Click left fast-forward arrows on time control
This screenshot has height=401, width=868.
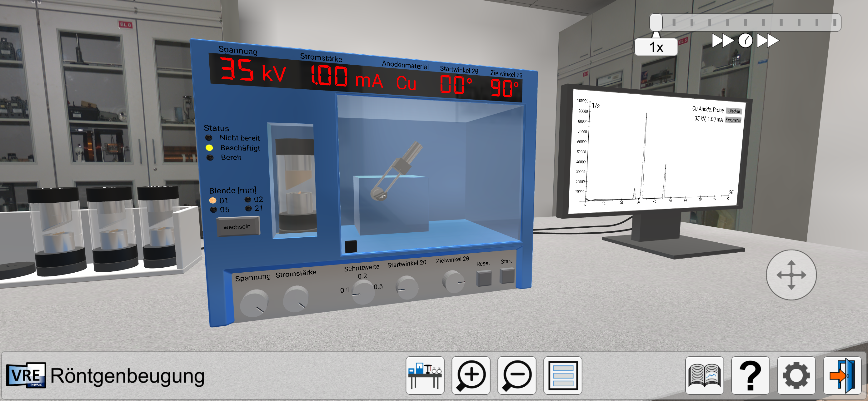[x=722, y=41]
